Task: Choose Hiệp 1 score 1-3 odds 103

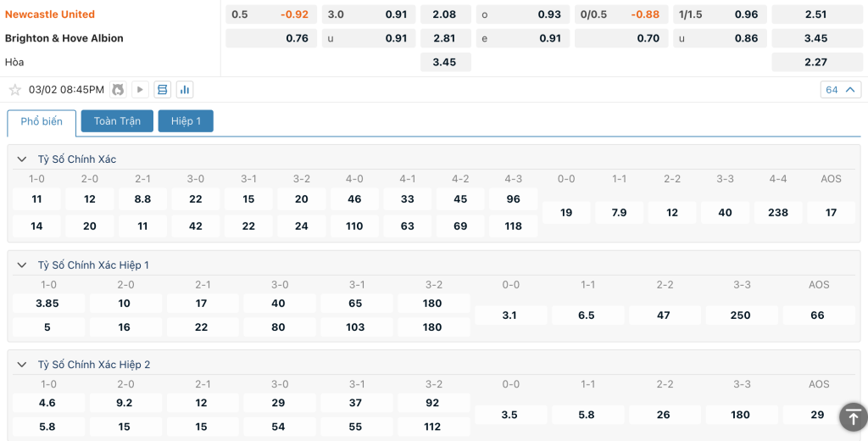Action: (x=355, y=327)
